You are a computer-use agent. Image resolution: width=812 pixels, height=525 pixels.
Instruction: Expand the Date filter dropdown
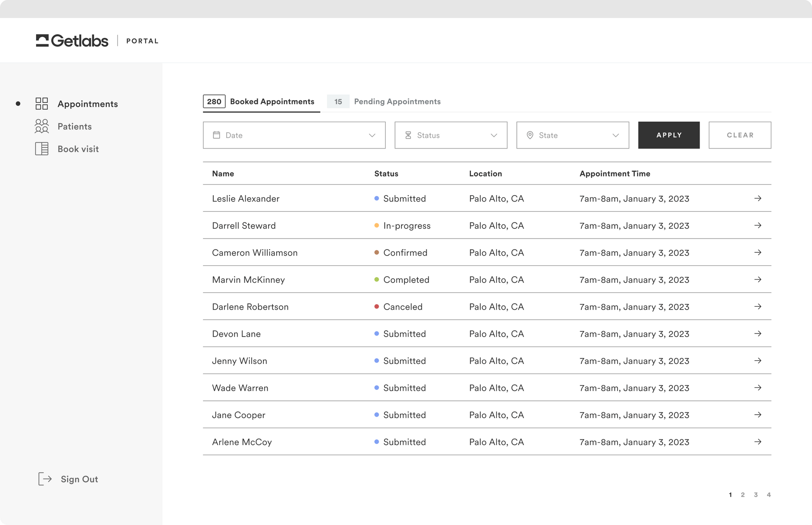tap(372, 135)
